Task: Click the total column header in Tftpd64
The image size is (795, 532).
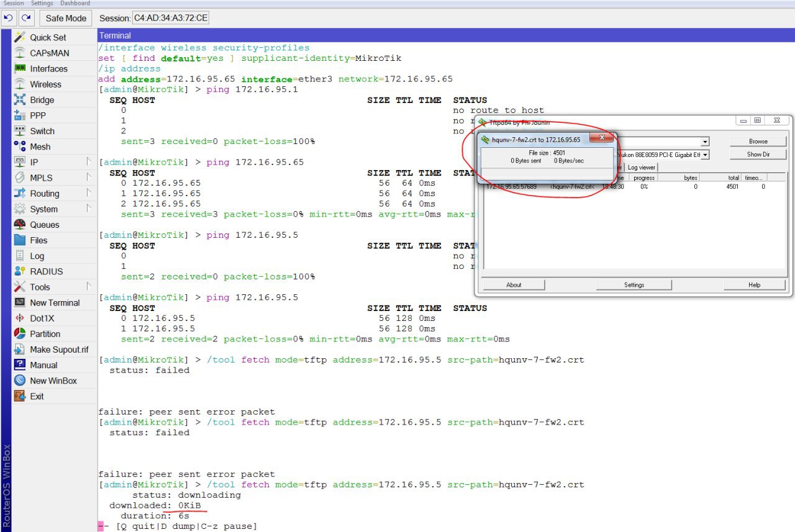Action: pos(721,178)
